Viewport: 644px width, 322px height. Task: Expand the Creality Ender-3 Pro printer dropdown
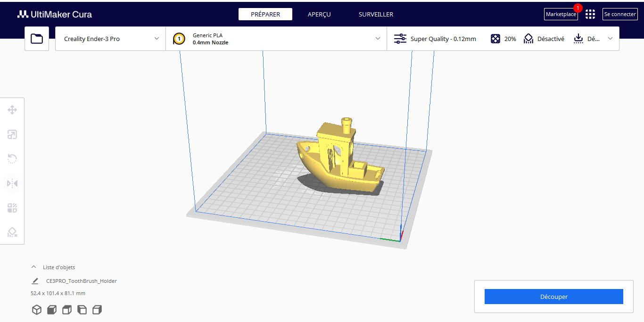pos(111,39)
